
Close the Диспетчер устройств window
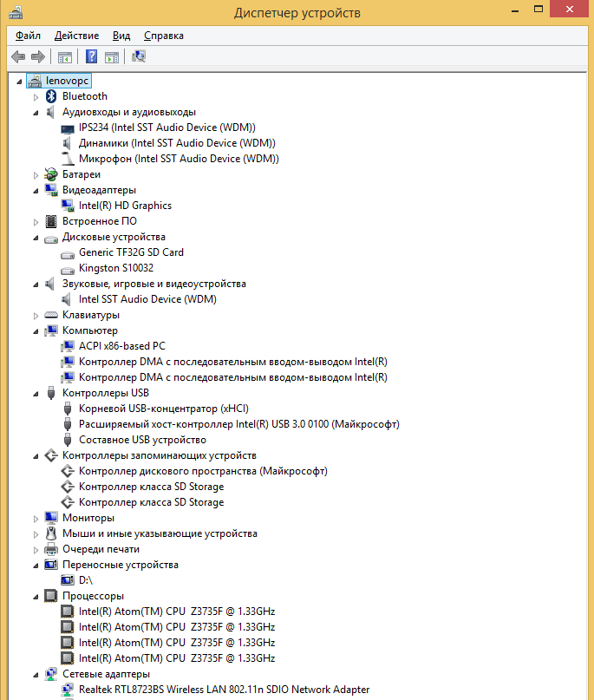[x=569, y=9]
